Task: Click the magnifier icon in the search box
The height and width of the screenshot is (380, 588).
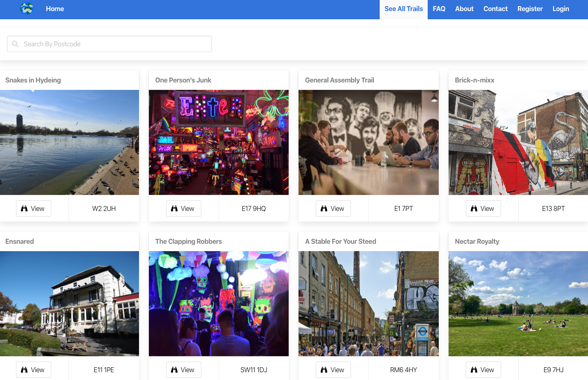Action: tap(15, 44)
